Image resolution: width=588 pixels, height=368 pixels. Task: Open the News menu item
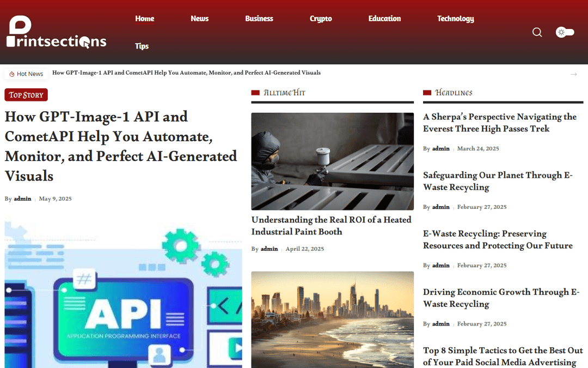[x=199, y=19]
